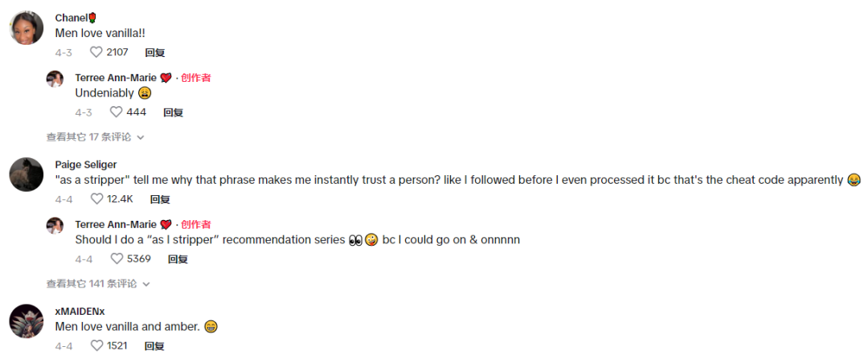The image size is (868, 359).
Task: Expand the 141 other replies
Action: click(x=98, y=284)
